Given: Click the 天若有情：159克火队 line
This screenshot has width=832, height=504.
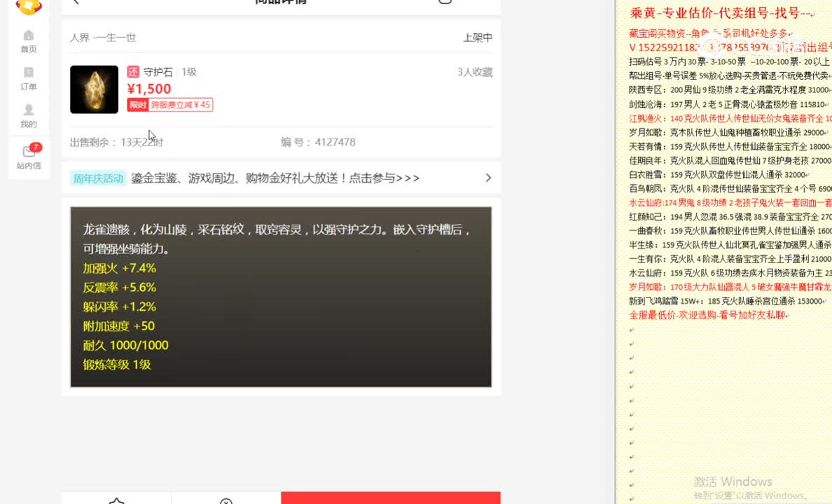Looking at the screenshot, I should [730, 146].
